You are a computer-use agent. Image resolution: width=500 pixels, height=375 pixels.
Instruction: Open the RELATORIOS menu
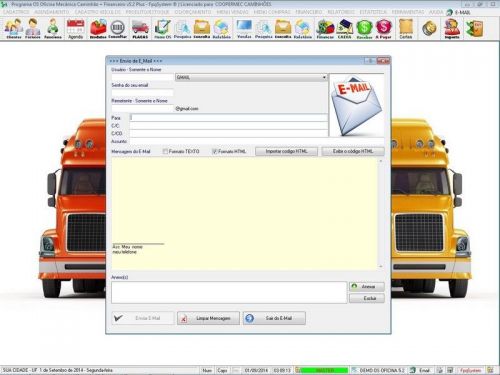[341, 12]
